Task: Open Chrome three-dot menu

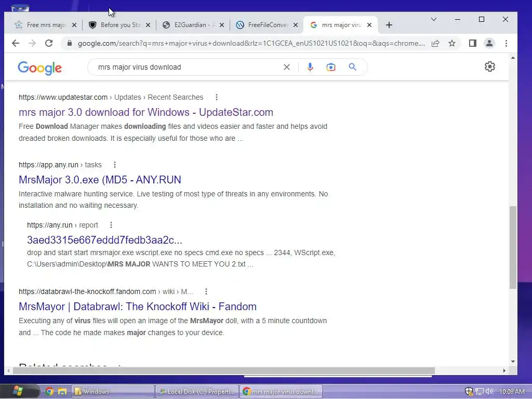Action: [506, 43]
